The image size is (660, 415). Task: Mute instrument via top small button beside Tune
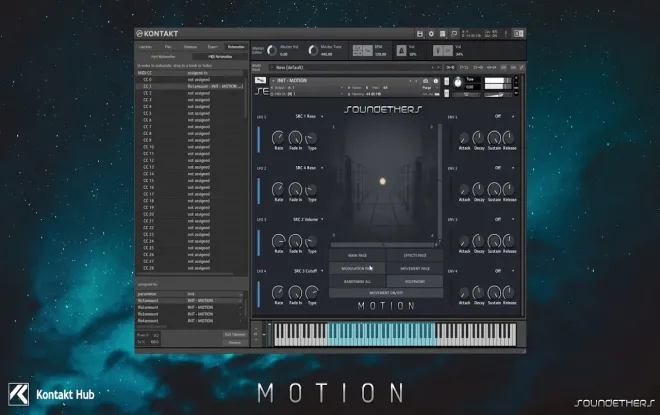pos(447,81)
